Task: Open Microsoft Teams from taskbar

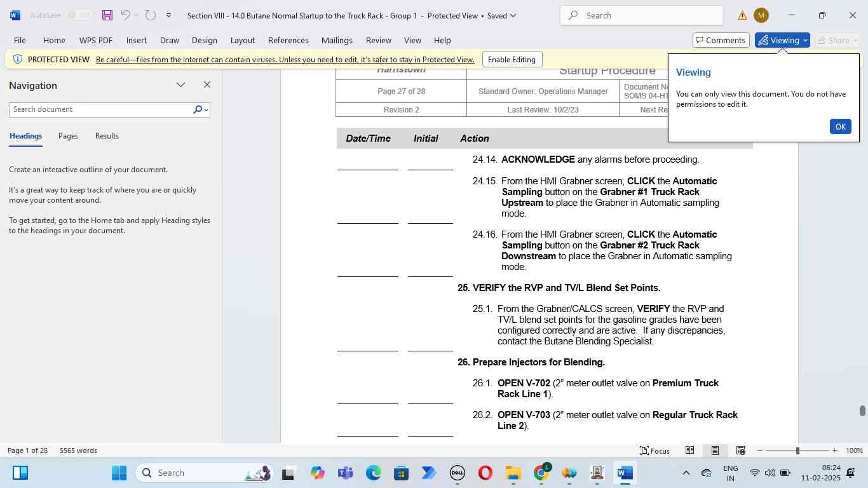Action: pyautogui.click(x=345, y=473)
